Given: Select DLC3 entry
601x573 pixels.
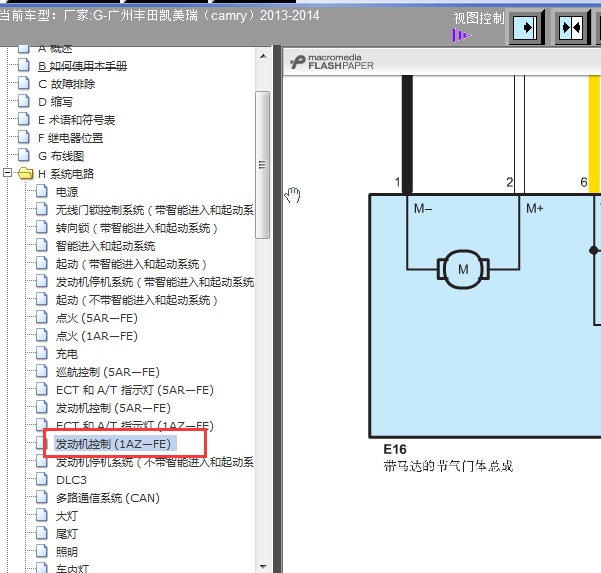Looking at the screenshot, I should [x=71, y=480].
